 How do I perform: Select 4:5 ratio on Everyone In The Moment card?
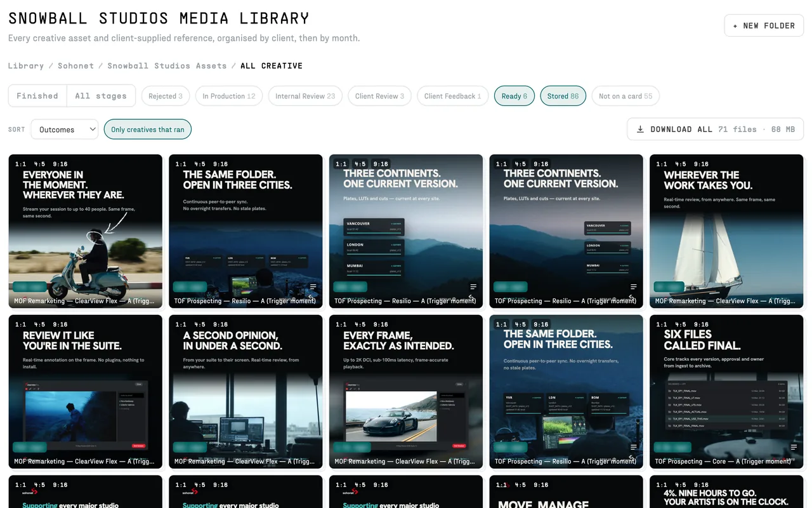(x=40, y=164)
